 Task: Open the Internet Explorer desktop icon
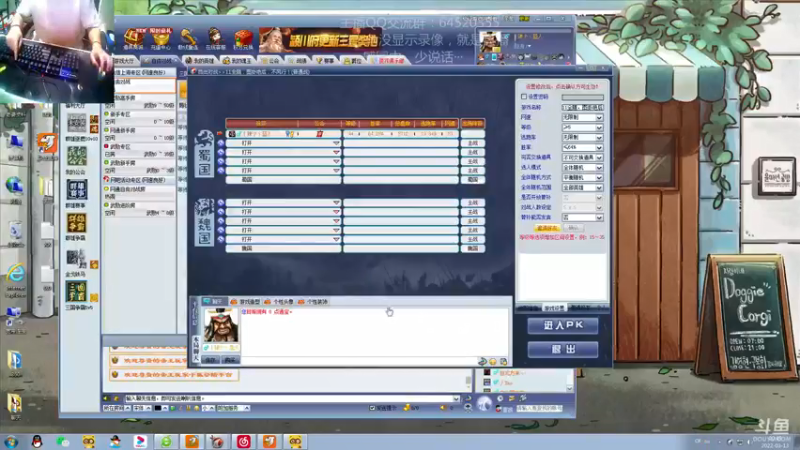[16, 274]
